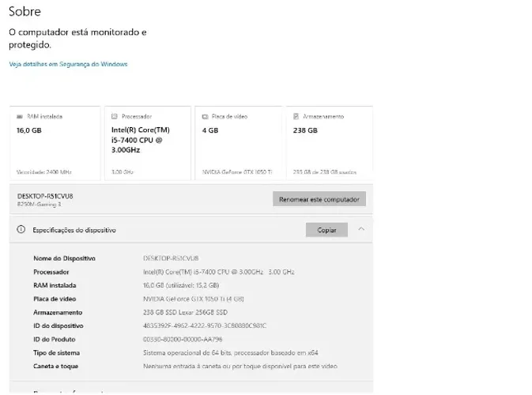Click the info icon beside Especificações do dispositivo
The height and width of the screenshot is (395, 532).
coord(21,230)
